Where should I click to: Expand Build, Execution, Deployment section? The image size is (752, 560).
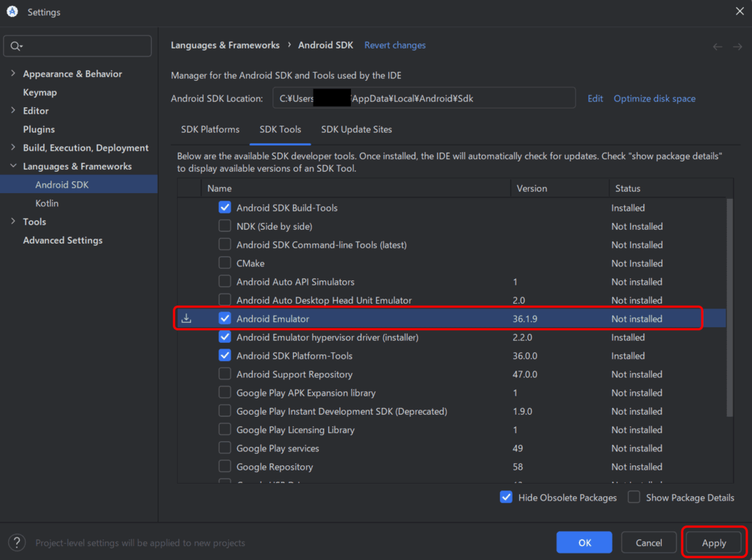pyautogui.click(x=13, y=148)
